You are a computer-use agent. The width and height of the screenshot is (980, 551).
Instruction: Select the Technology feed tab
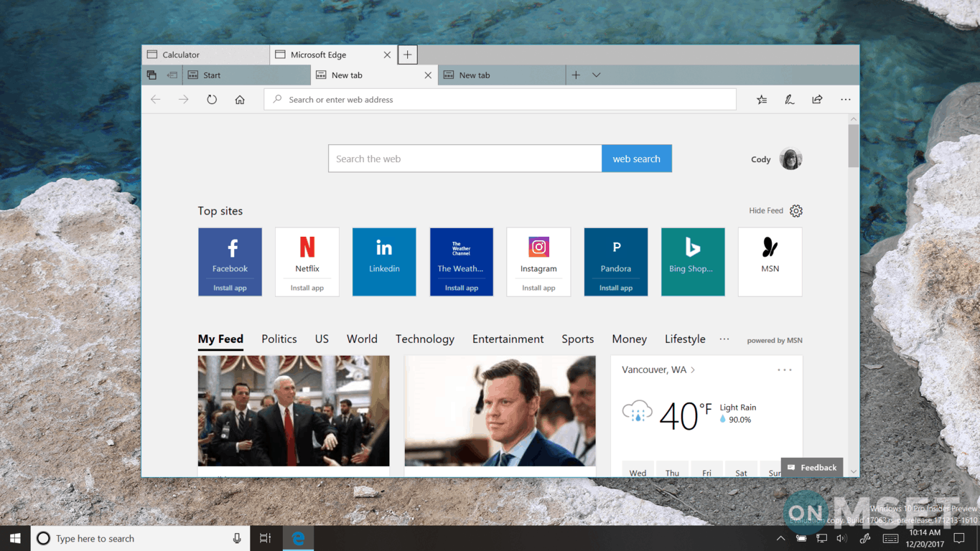425,339
